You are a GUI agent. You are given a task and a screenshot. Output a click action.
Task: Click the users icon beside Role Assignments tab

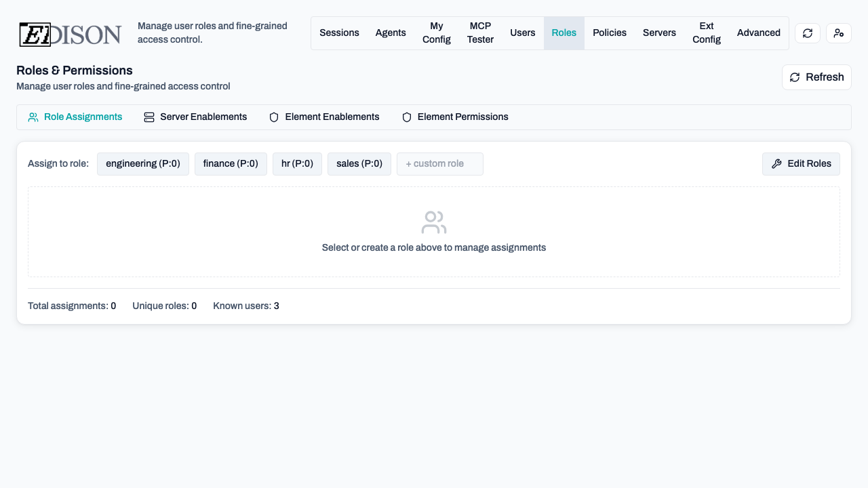(33, 117)
